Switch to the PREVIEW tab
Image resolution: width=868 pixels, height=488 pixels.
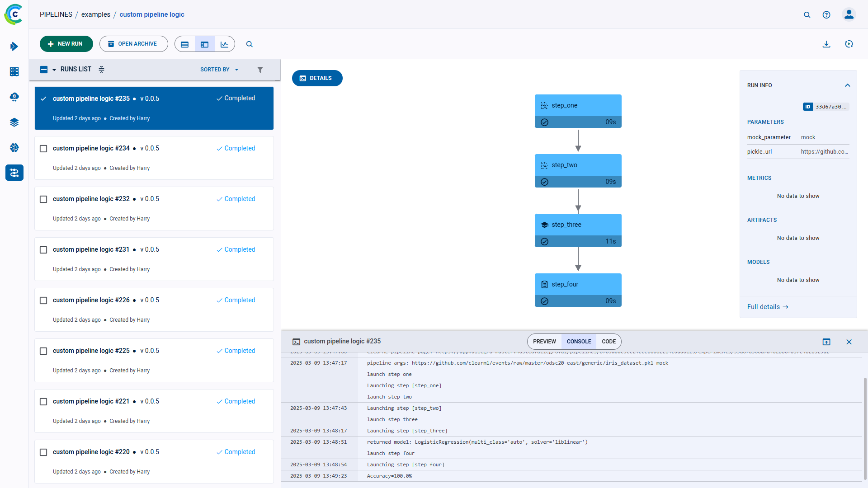(544, 342)
